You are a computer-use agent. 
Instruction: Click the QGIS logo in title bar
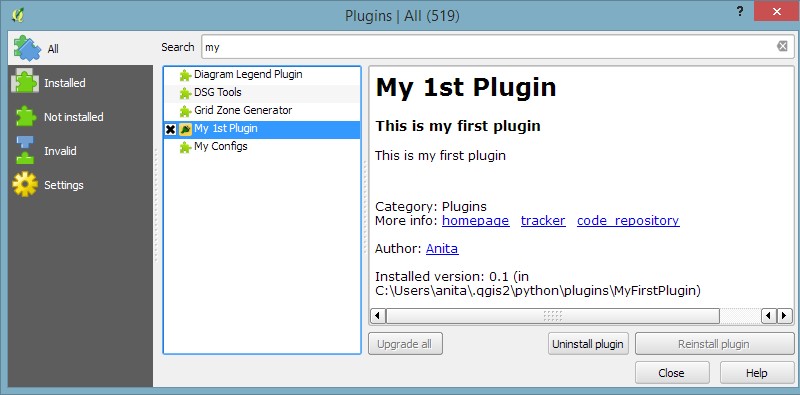click(17, 15)
